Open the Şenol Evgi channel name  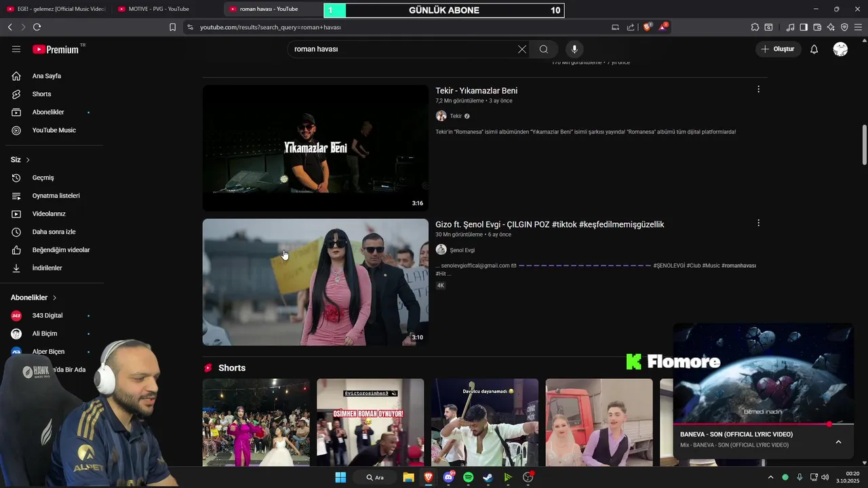[462, 250]
